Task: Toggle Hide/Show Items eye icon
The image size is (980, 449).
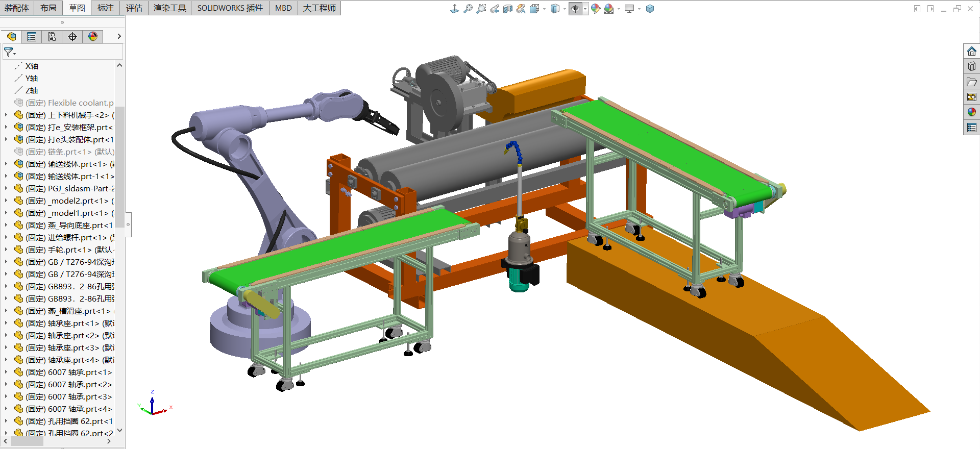Action: (575, 9)
